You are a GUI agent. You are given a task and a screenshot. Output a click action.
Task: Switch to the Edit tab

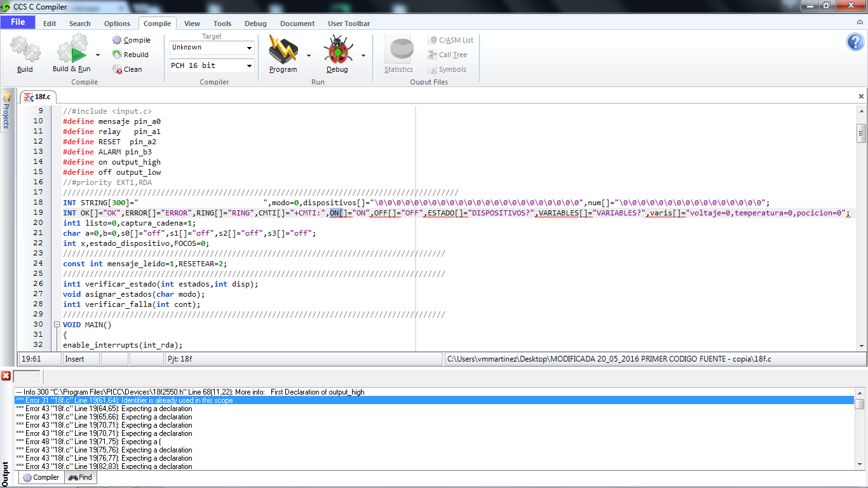(50, 24)
